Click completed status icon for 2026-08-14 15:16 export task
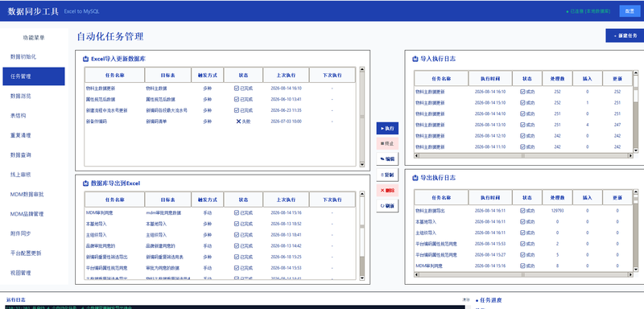 tap(236, 213)
